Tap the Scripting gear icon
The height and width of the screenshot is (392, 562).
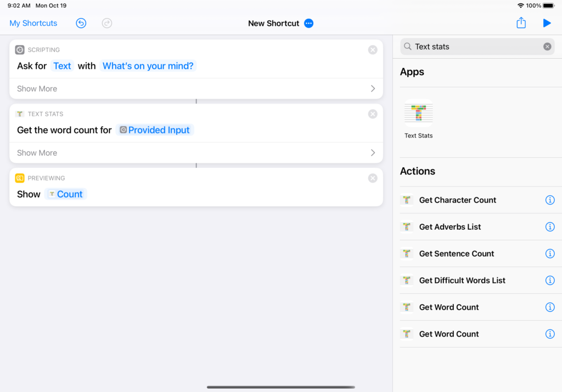(20, 50)
